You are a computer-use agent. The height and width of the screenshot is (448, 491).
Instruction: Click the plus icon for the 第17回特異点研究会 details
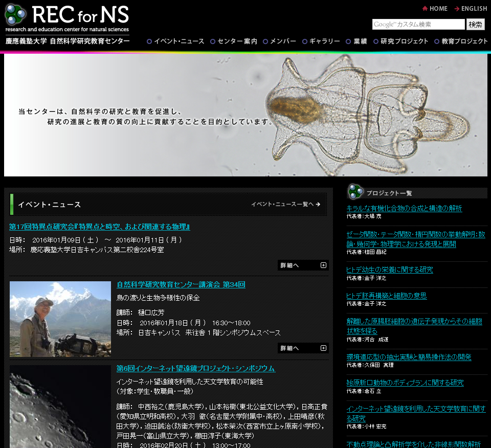click(323, 265)
